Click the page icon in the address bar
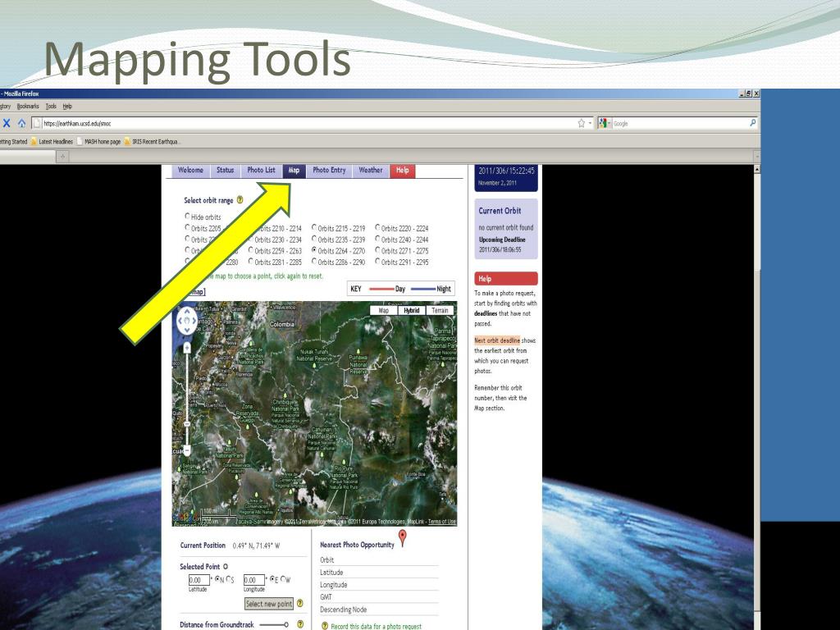This screenshot has height=630, width=840. [36, 123]
